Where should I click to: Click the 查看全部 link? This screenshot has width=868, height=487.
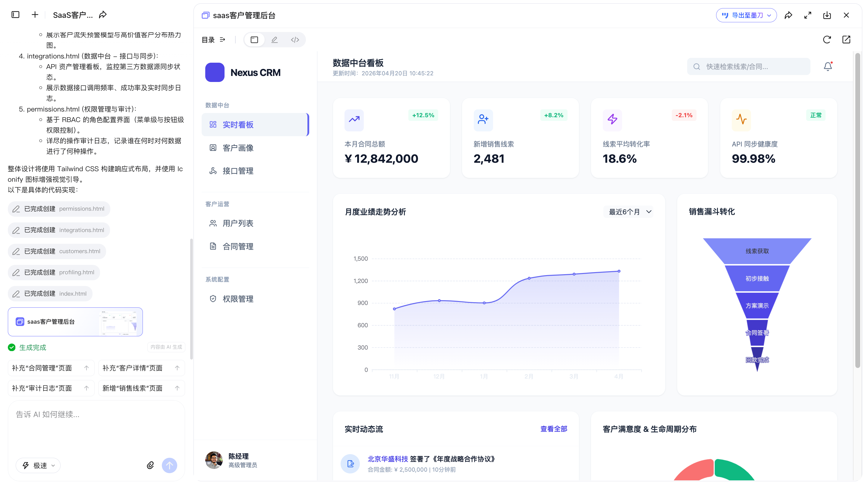553,429
